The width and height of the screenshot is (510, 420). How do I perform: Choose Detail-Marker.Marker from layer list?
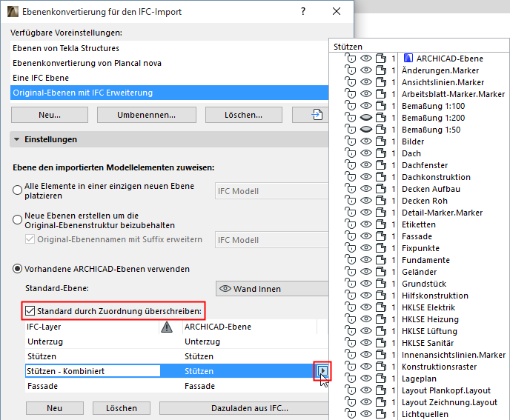coord(442,213)
